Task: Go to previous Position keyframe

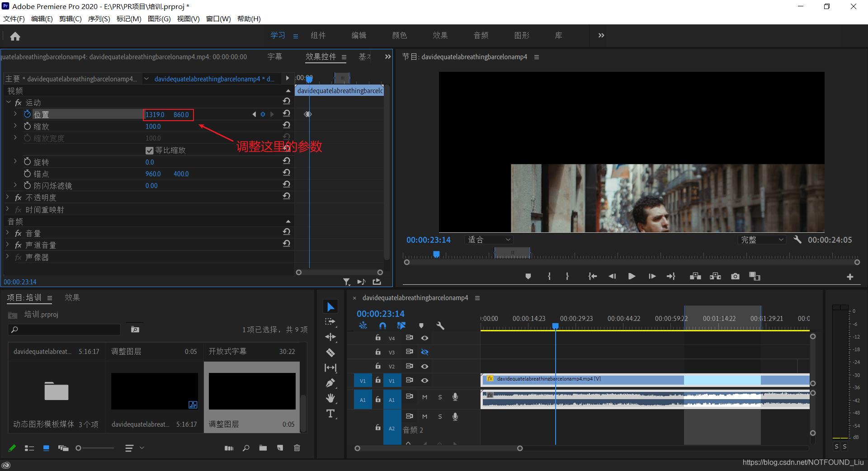Action: 254,114
